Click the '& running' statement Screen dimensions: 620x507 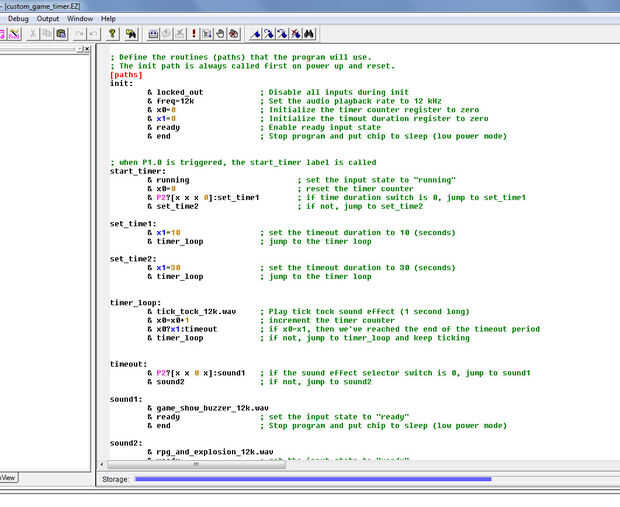pos(168,180)
